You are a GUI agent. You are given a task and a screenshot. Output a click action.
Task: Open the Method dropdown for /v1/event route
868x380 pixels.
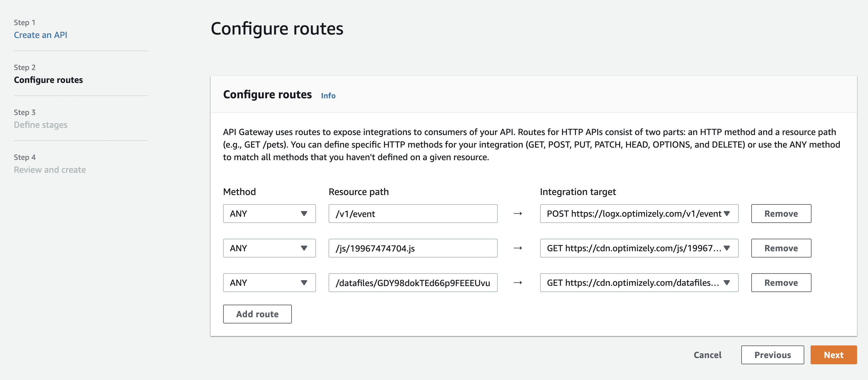pyautogui.click(x=269, y=214)
